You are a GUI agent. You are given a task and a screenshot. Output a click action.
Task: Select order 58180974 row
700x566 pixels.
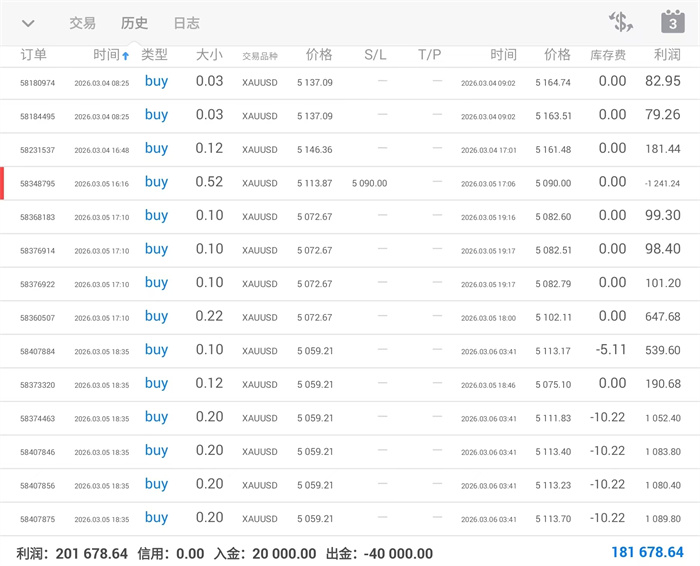tap(38, 83)
